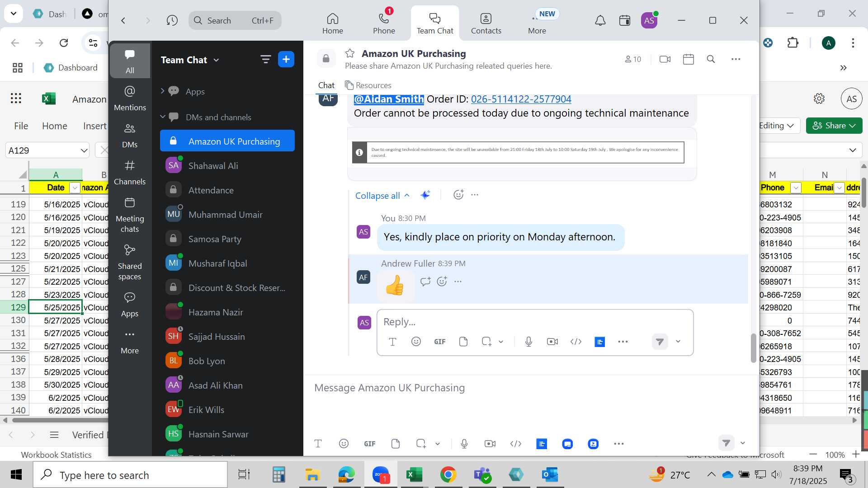
Task: Open order ID 026-5114122-2577904 link
Action: pos(521,99)
